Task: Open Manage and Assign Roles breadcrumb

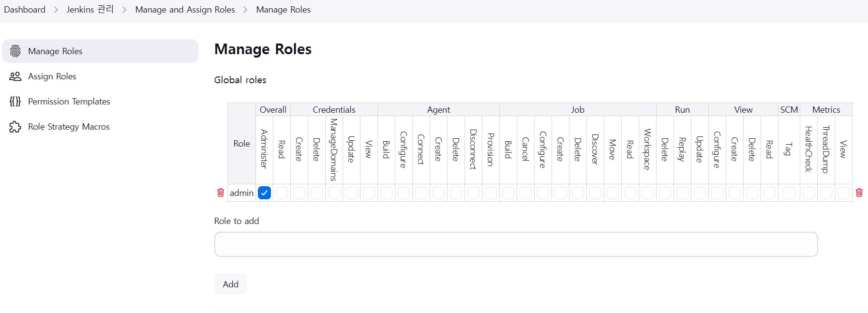Action: coord(185,10)
